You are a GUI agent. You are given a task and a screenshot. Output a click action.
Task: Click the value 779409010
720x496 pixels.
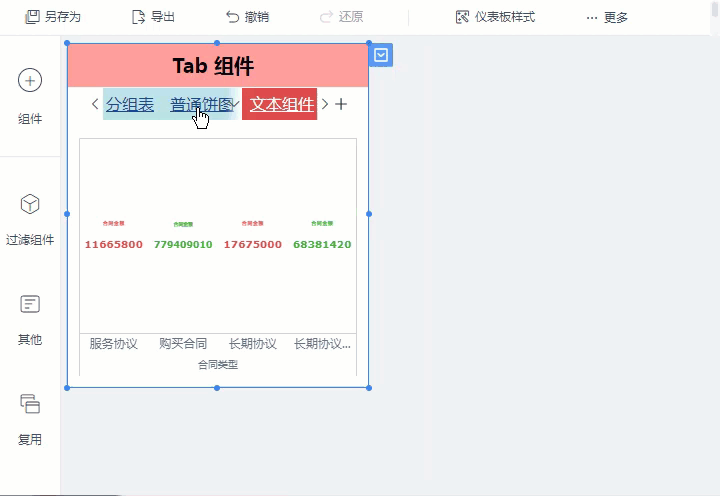pos(183,244)
